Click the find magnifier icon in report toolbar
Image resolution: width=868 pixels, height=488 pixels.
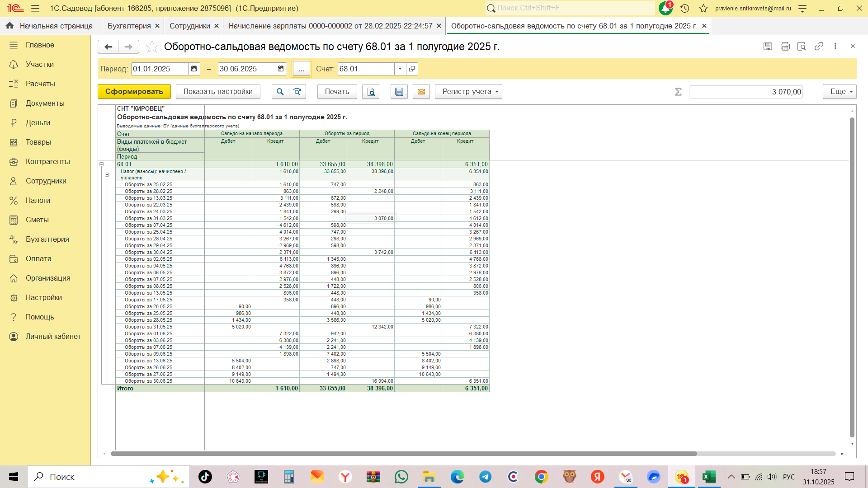click(280, 92)
